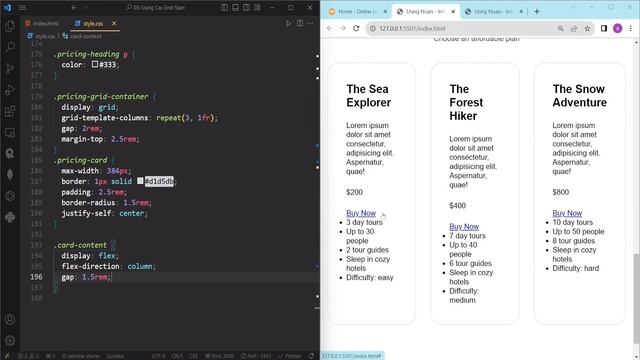Click the style.css breadcrumb item
Screen dimensions: 640x360
tap(41, 36)
